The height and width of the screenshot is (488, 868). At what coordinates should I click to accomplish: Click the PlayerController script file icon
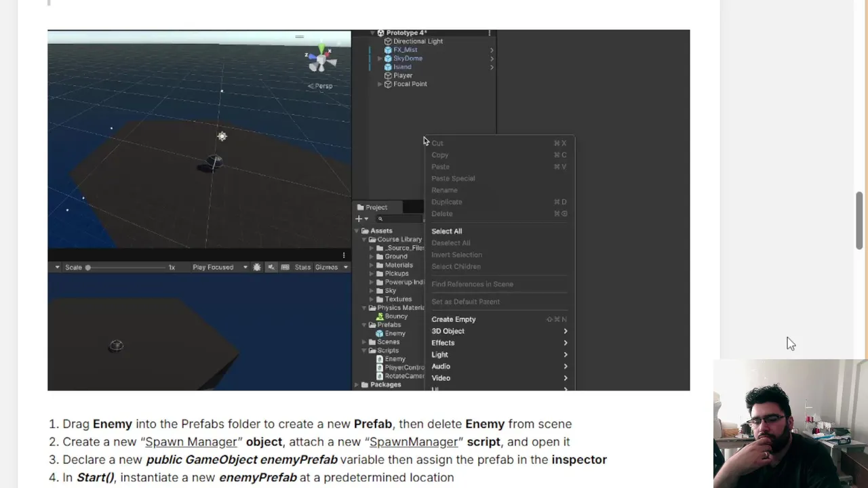click(x=380, y=367)
